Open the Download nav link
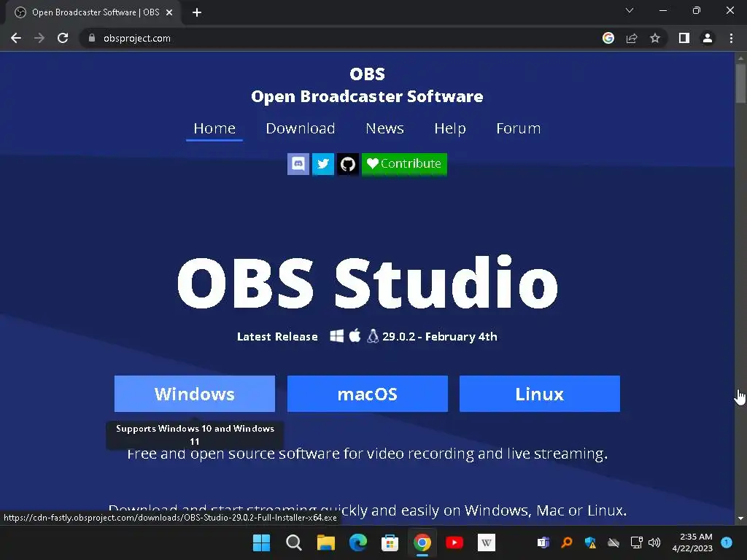Viewport: 747px width, 560px height. (x=301, y=128)
